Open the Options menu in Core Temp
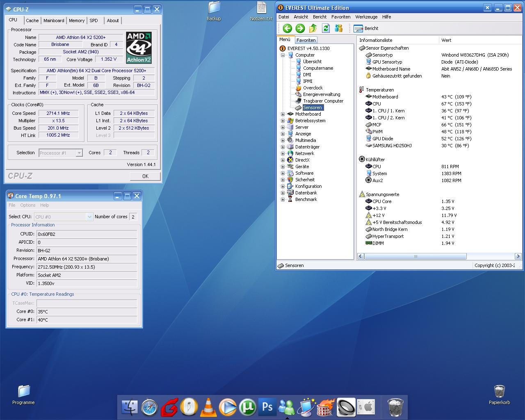525x420 pixels. click(x=28, y=205)
